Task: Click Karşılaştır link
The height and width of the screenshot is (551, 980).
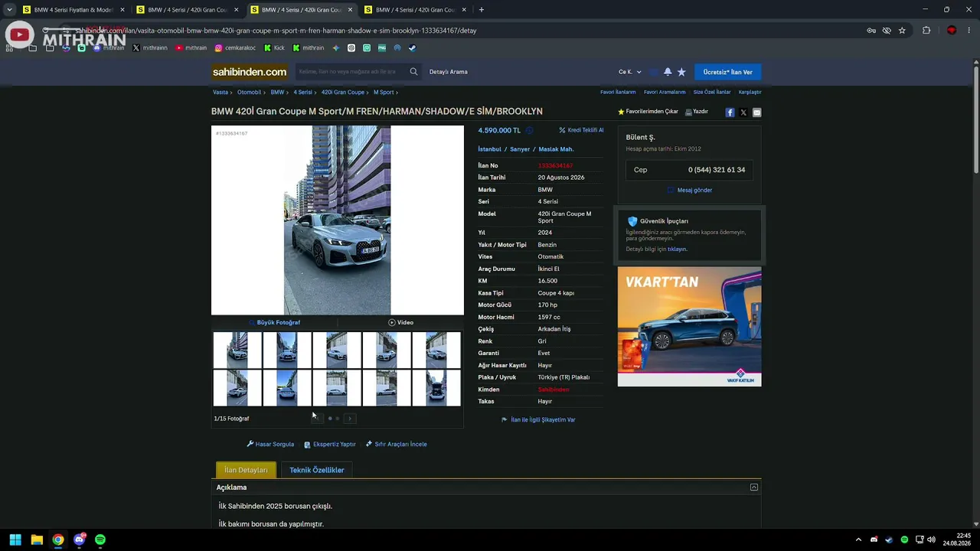Action: click(750, 92)
